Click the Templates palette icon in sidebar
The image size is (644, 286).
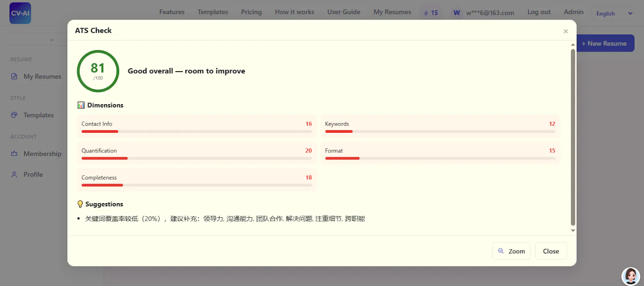click(x=14, y=115)
